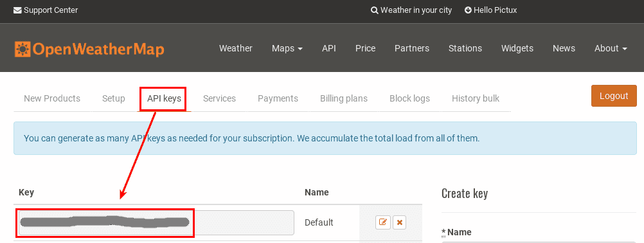The height and width of the screenshot is (243, 644).
Task: Open the Price page in navbar
Action: click(x=366, y=48)
